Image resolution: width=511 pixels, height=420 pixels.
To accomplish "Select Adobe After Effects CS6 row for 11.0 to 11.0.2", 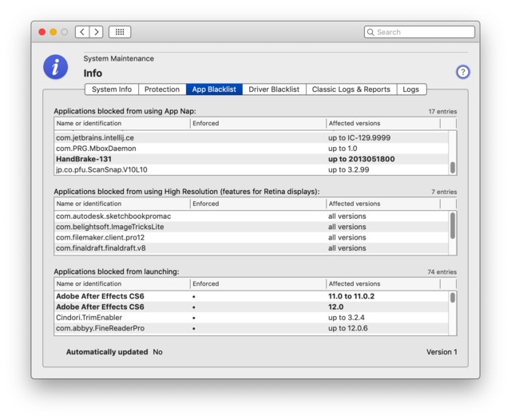I will pyautogui.click(x=252, y=296).
